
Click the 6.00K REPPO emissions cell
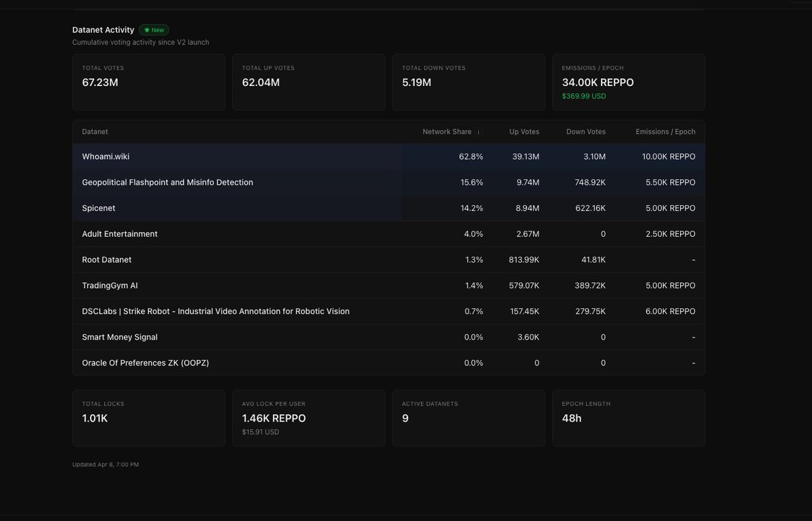pos(671,311)
